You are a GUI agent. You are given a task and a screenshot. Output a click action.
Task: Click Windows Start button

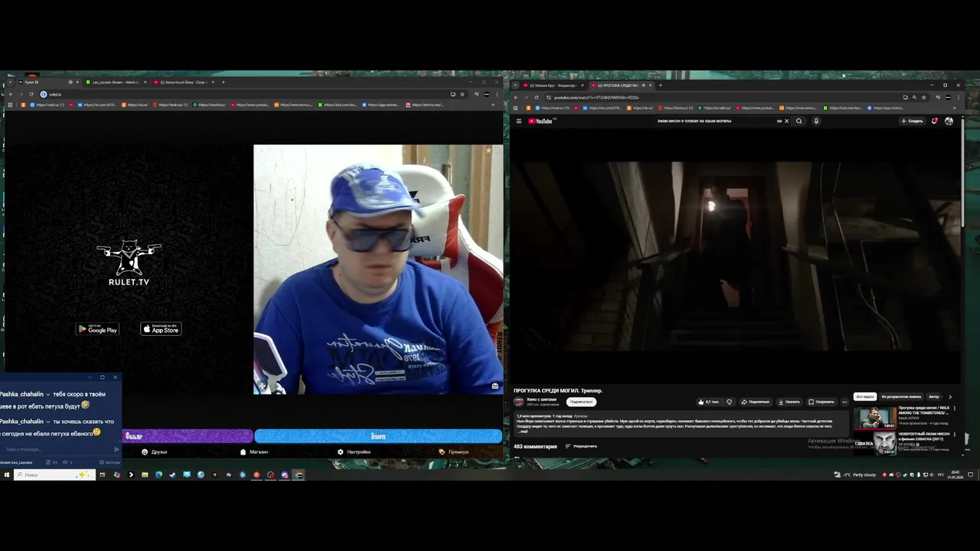pos(6,474)
